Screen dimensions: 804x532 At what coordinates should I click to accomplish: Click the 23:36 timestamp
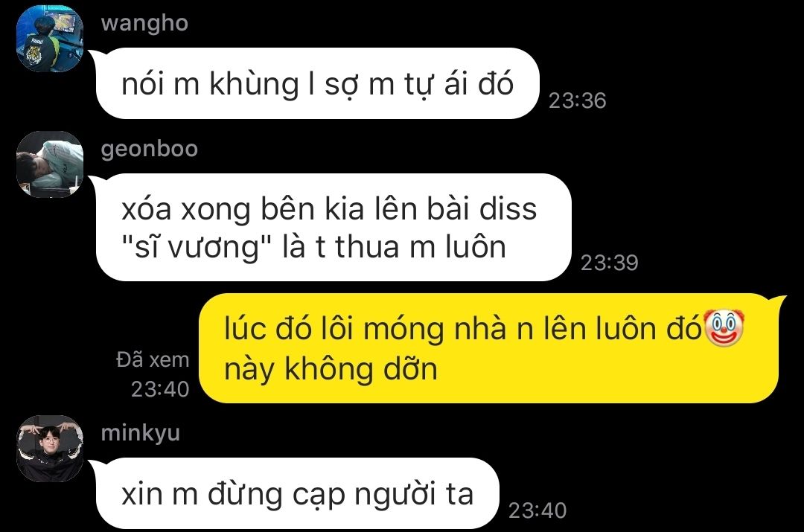click(x=578, y=100)
